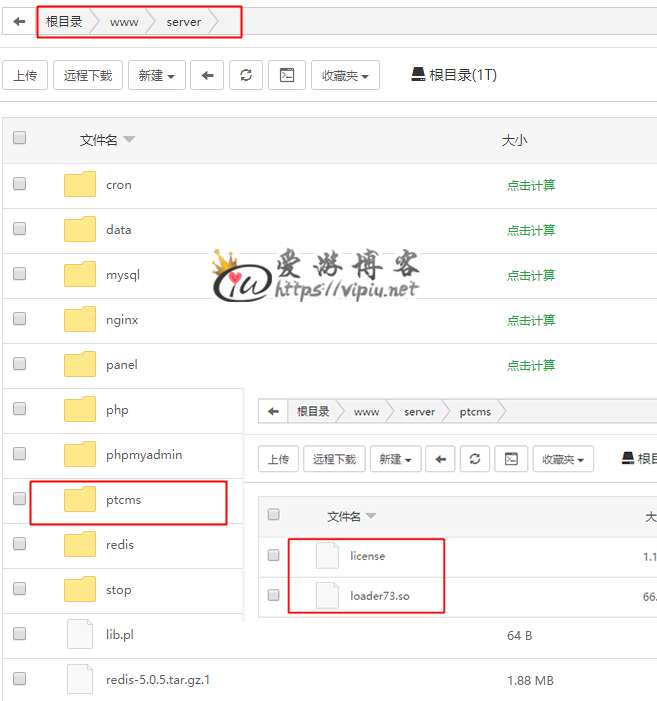This screenshot has width=657, height=701.
Task: Check the box for nginx folder
Action: click(19, 318)
